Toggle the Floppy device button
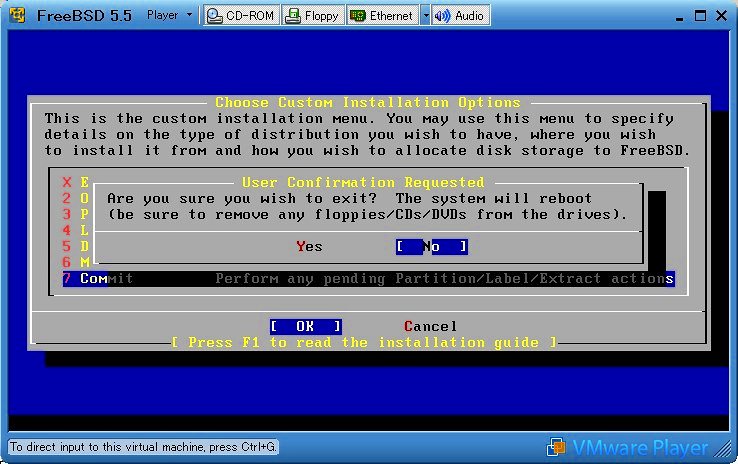 tap(312, 15)
